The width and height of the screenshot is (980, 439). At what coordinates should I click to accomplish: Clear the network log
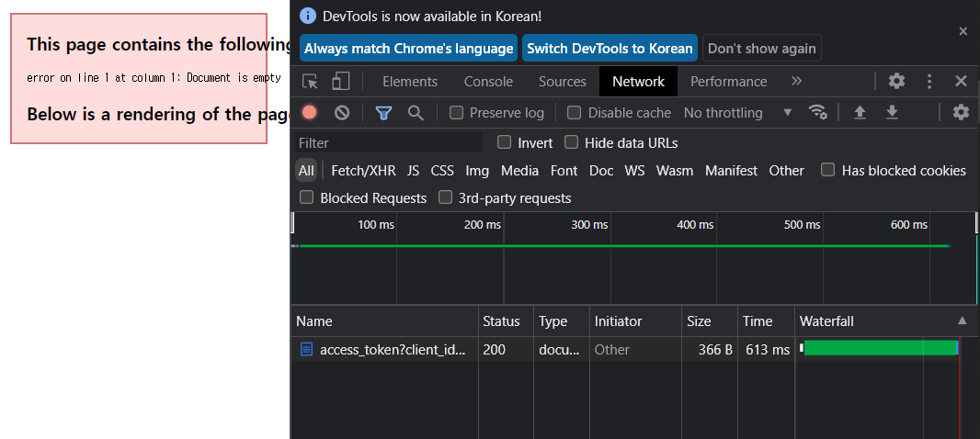click(x=342, y=113)
